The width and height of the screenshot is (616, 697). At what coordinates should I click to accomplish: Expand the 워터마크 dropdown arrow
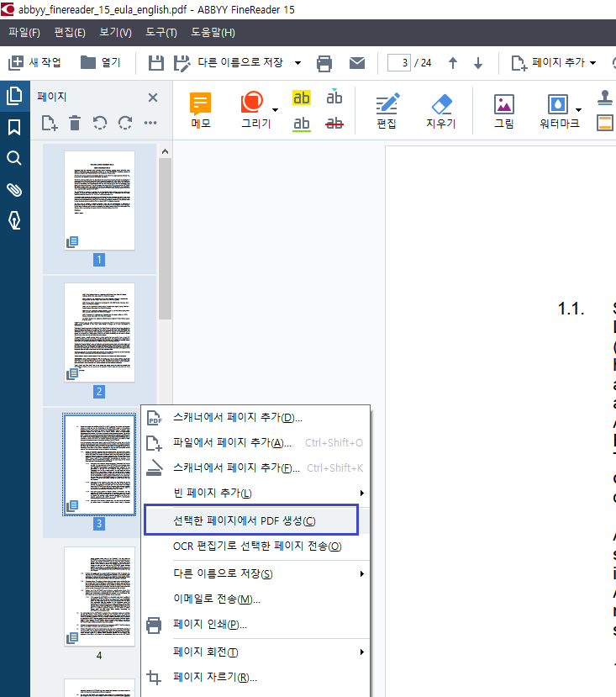(578, 110)
